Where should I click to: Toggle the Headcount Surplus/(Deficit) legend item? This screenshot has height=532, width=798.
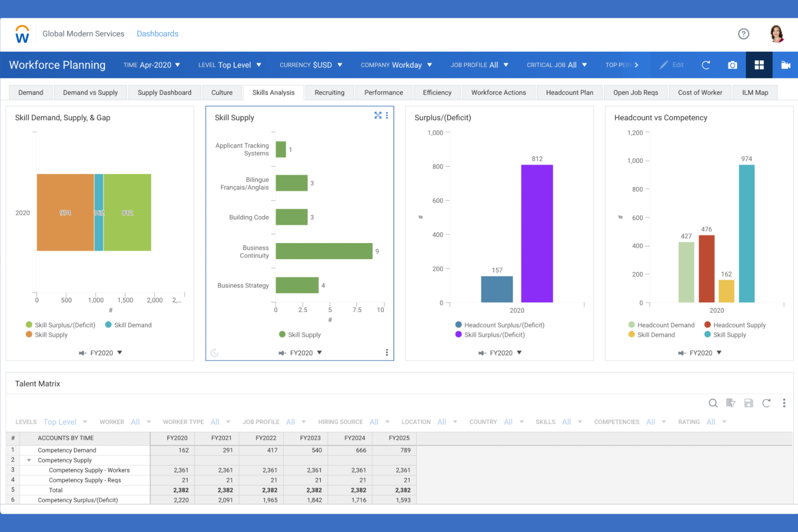pyautogui.click(x=500, y=325)
